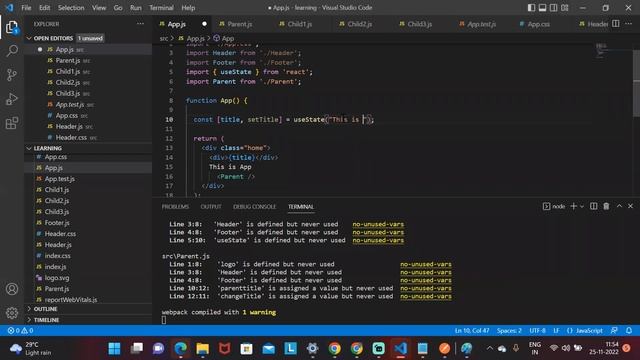640x360 pixels.
Task: Switch to the Problems panel tab
Action: pos(175,207)
